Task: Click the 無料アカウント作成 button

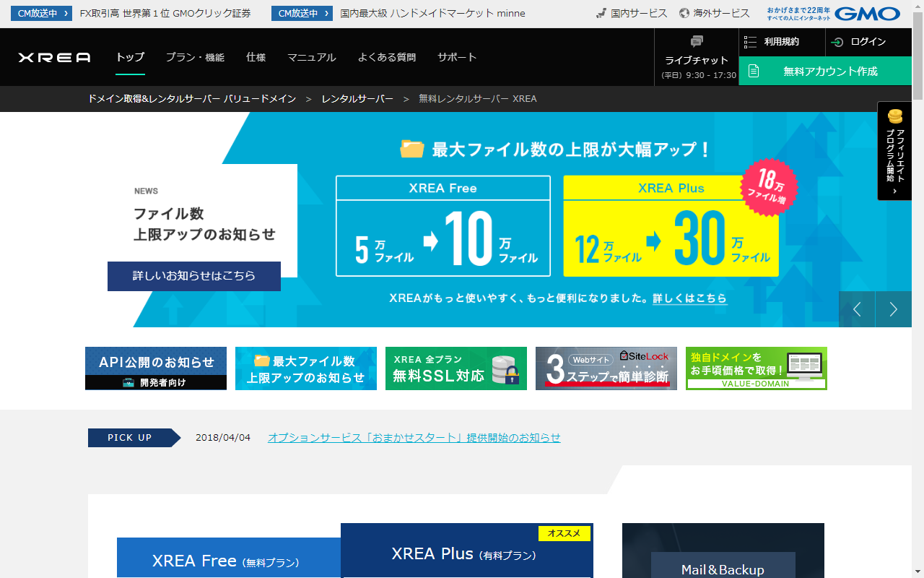Action: click(x=825, y=71)
